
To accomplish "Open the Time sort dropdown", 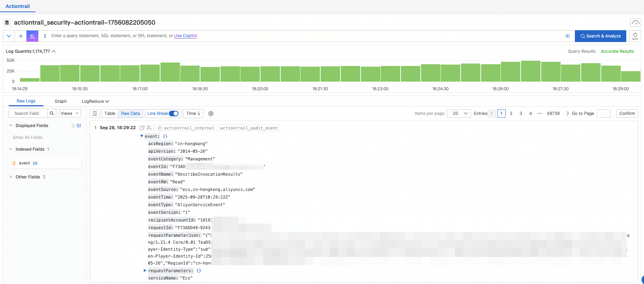I will pyautogui.click(x=193, y=114).
